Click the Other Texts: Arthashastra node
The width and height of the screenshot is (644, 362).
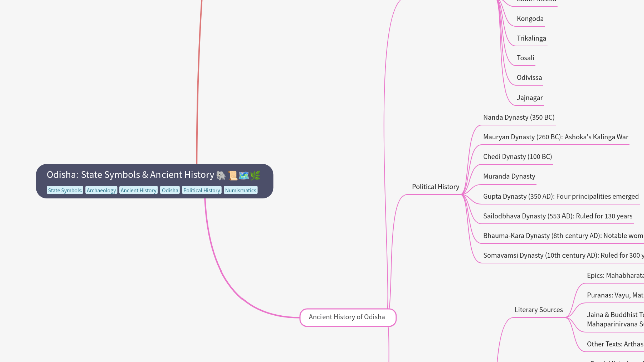coord(615,344)
